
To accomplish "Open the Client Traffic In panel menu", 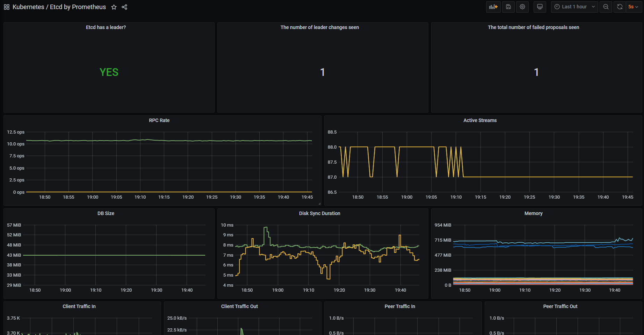I will [79, 306].
